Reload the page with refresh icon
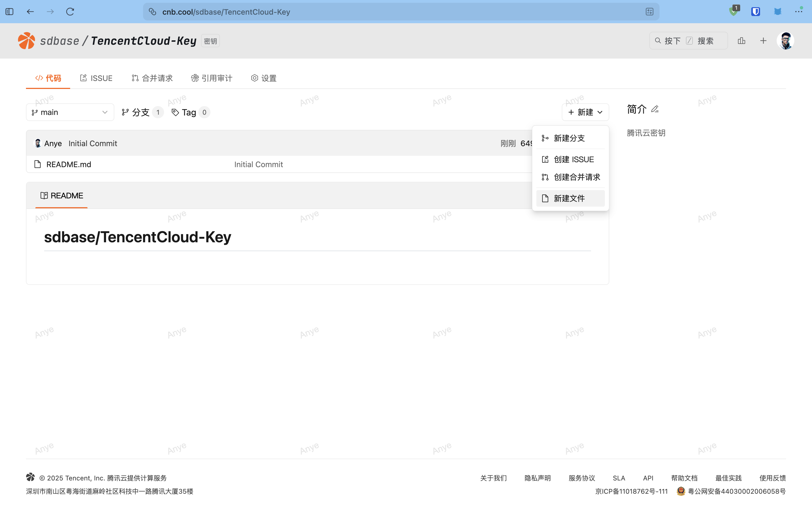The height and width of the screenshot is (510, 812). [x=70, y=12]
